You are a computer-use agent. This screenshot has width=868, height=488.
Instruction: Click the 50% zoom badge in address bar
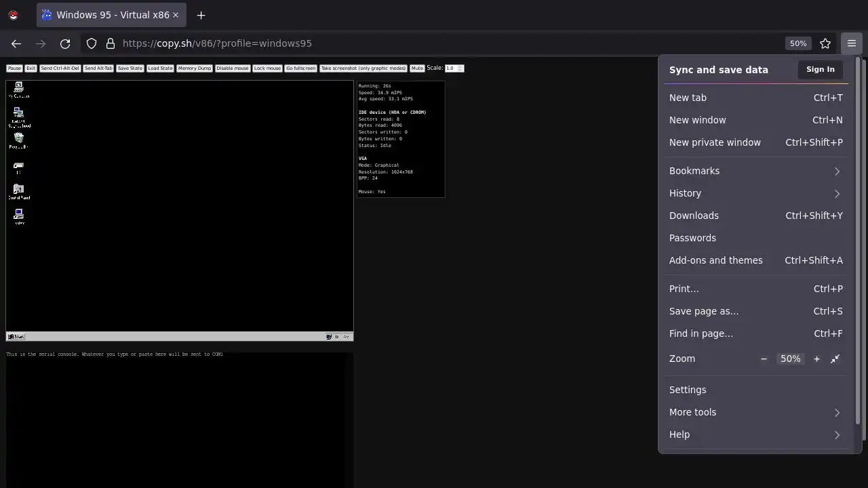798,43
